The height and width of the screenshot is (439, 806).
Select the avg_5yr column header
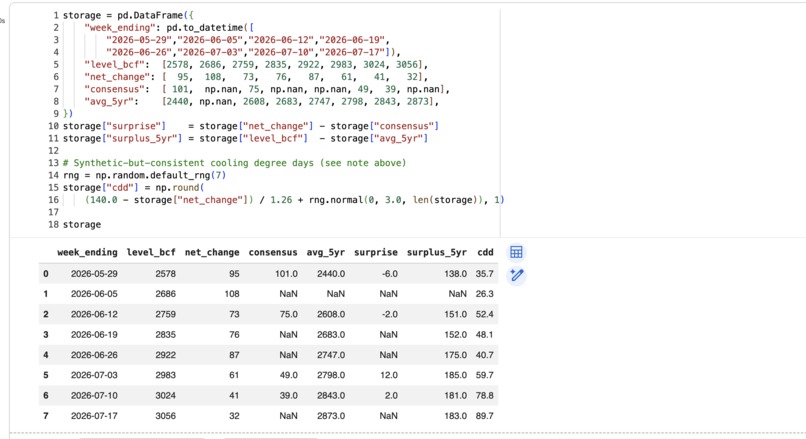point(326,252)
